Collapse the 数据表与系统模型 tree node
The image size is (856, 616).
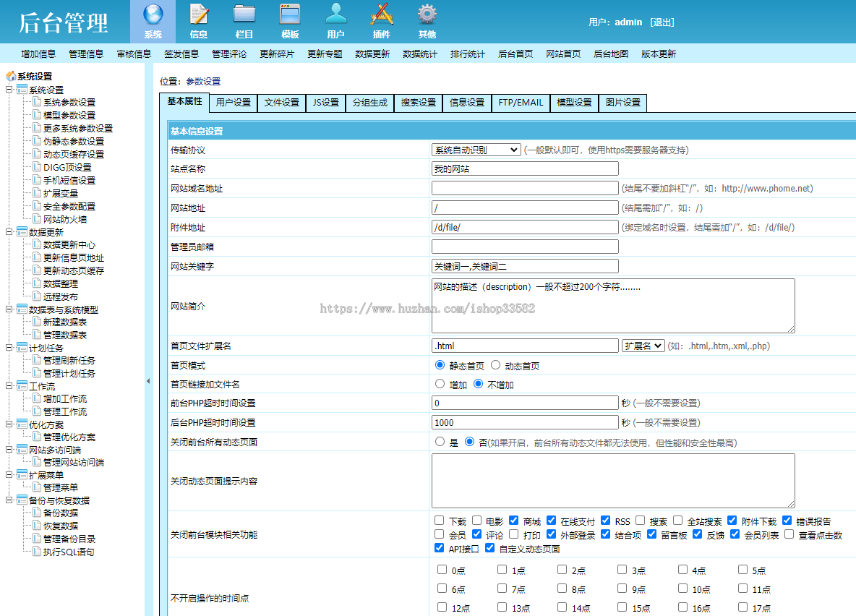9,309
